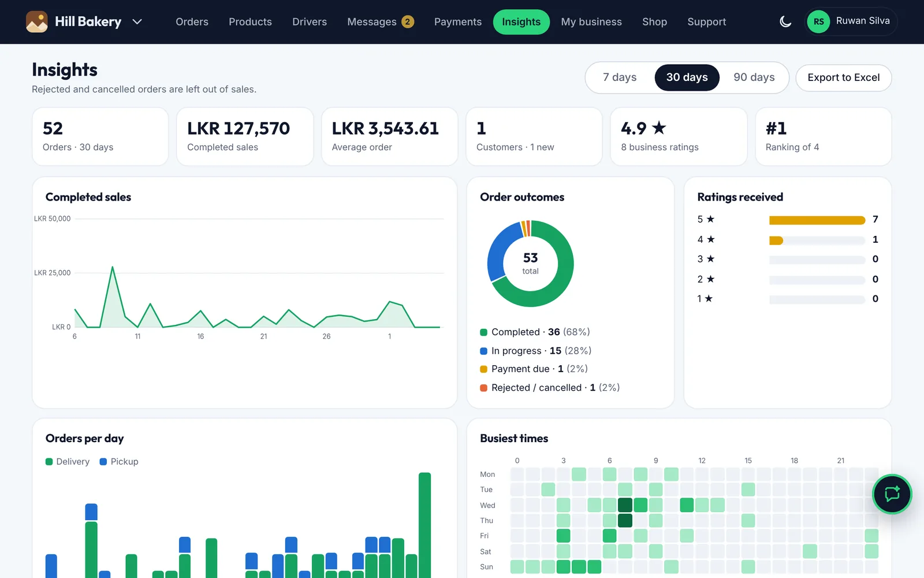Click the LKR 3,543.61 Average order card

[390, 136]
